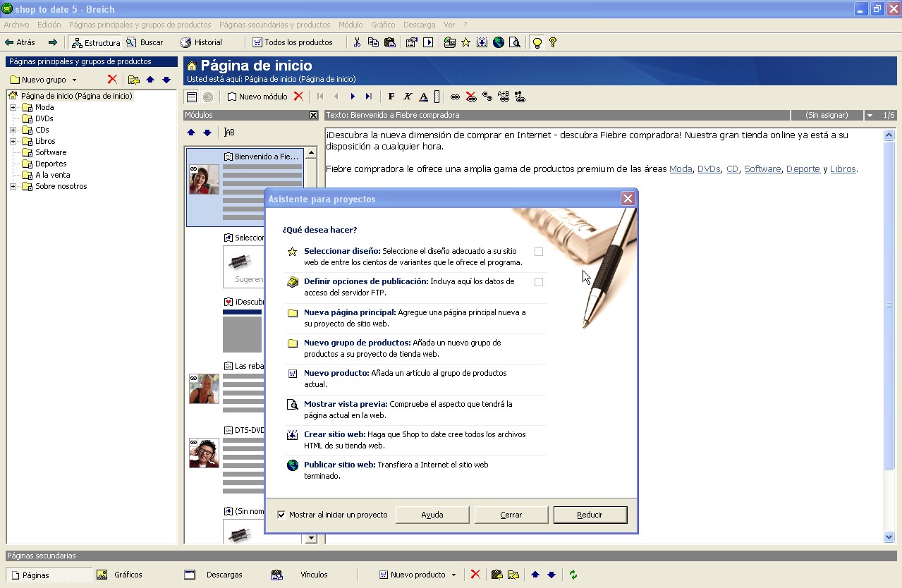Expand the Moda tree node

(13, 107)
